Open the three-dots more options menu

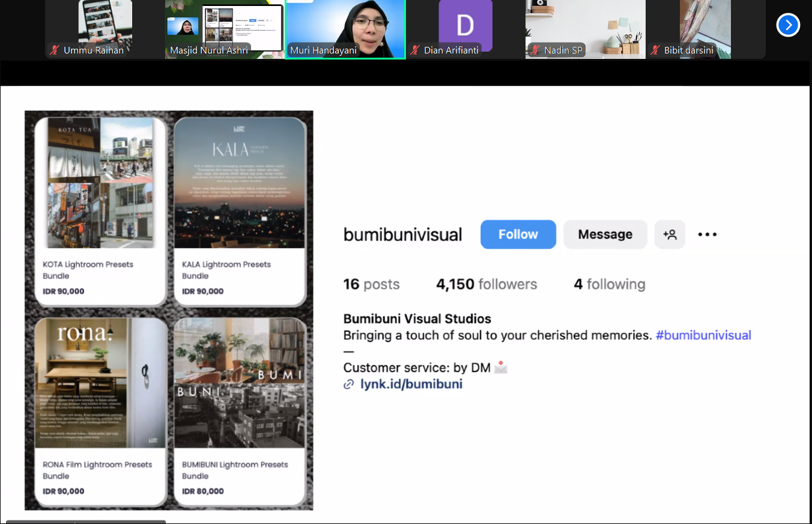707,234
